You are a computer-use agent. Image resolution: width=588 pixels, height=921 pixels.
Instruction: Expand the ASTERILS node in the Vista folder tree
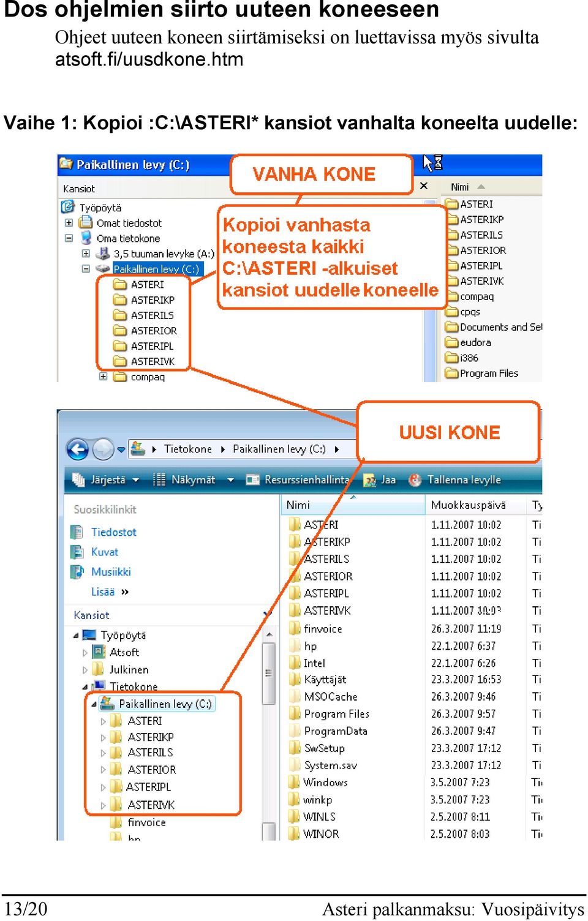[103, 753]
